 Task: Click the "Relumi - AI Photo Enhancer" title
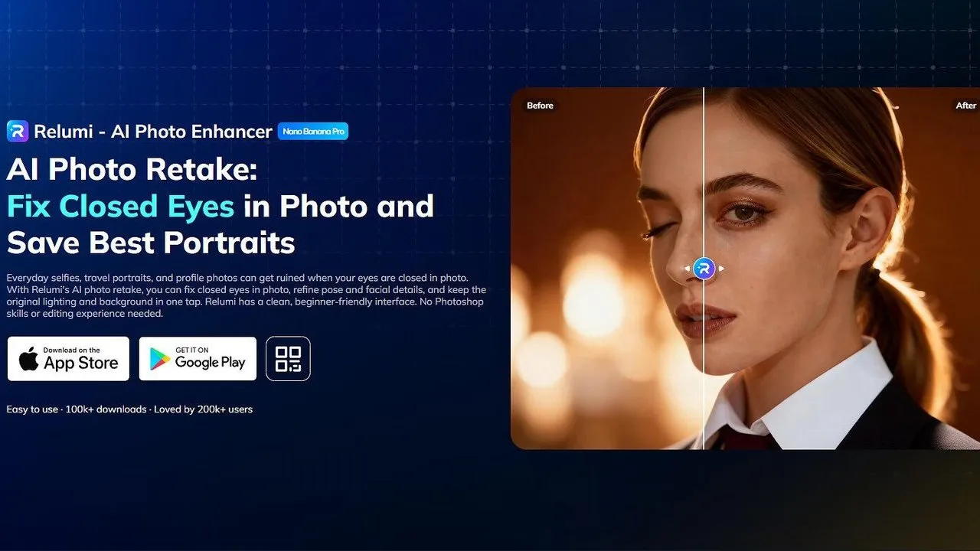pyautogui.click(x=153, y=132)
